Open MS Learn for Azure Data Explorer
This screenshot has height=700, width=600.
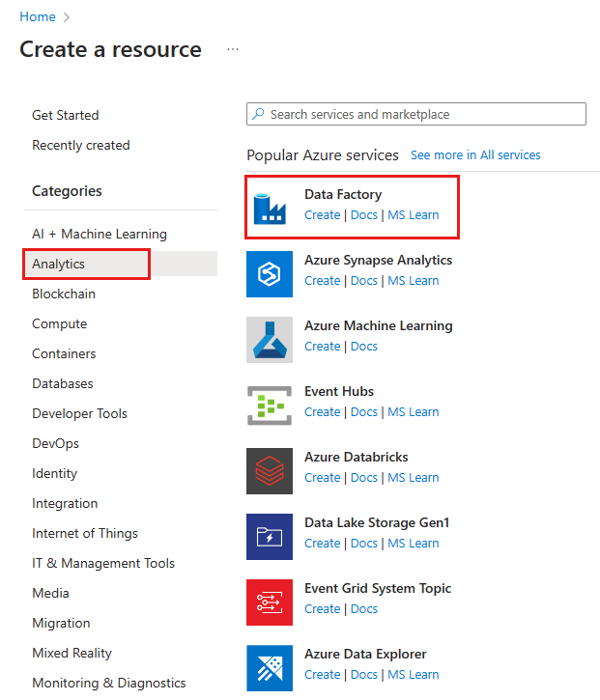pos(413,674)
